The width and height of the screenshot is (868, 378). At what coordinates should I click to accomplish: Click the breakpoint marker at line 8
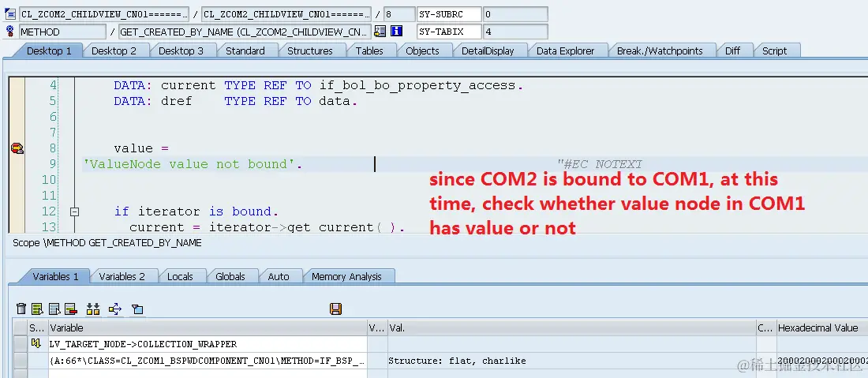coord(17,148)
